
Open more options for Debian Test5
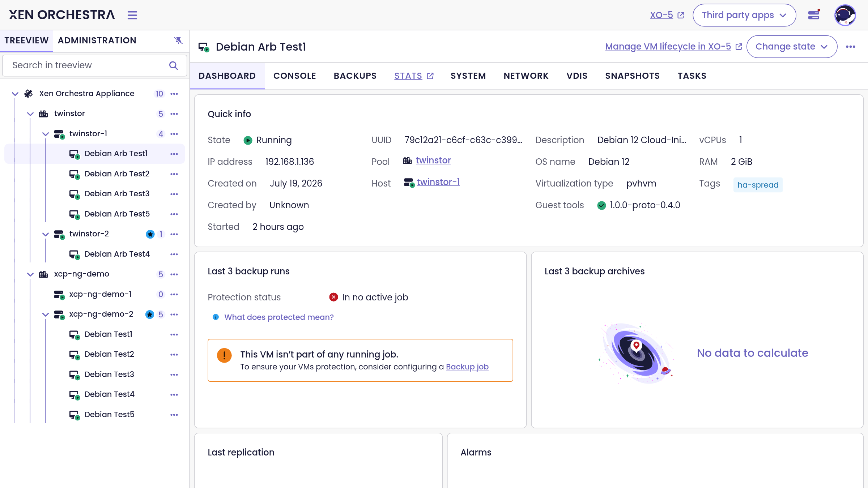(174, 415)
